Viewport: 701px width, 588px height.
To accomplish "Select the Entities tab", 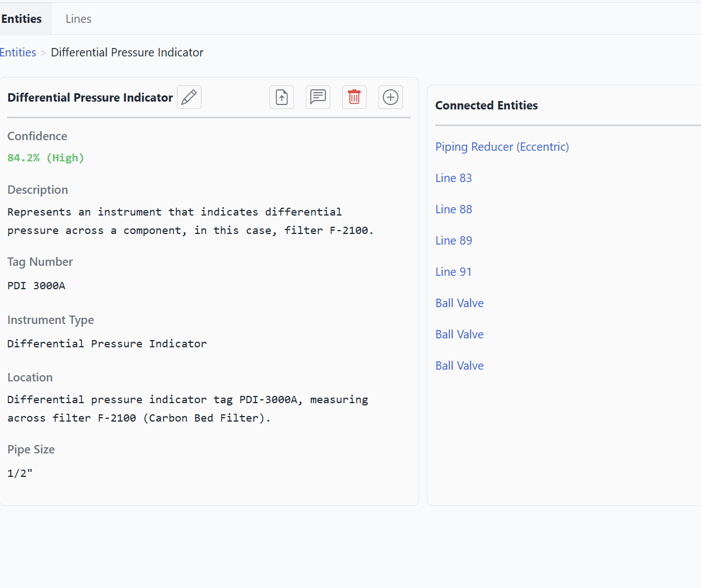I will pos(22,19).
